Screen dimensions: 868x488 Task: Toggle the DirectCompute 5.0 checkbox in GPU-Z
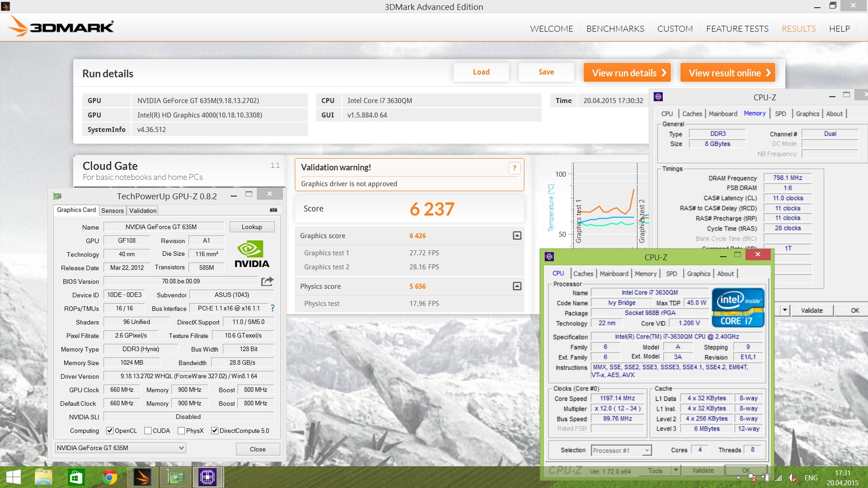[215, 431]
